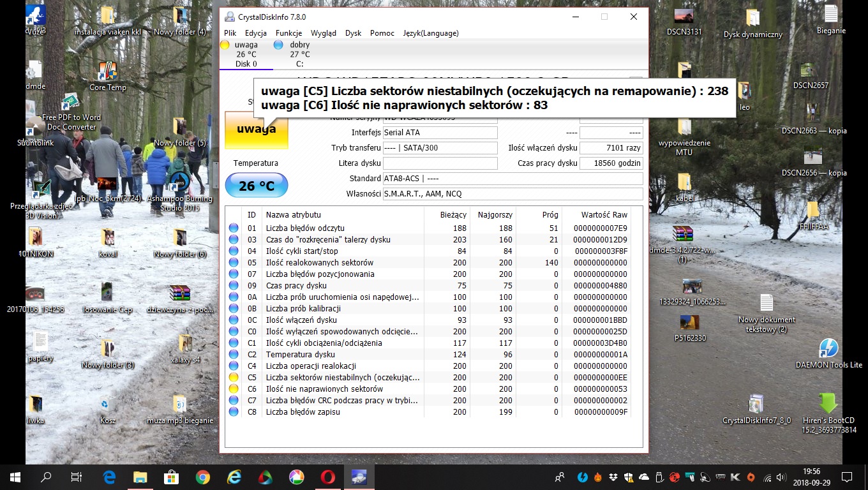Open the Funkcje menu
Image resolution: width=868 pixels, height=490 pixels.
289,33
